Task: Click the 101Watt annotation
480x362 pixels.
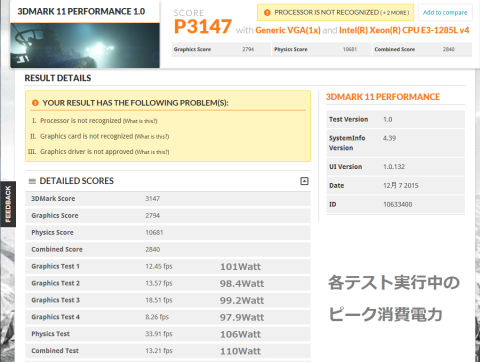Action: (240, 267)
